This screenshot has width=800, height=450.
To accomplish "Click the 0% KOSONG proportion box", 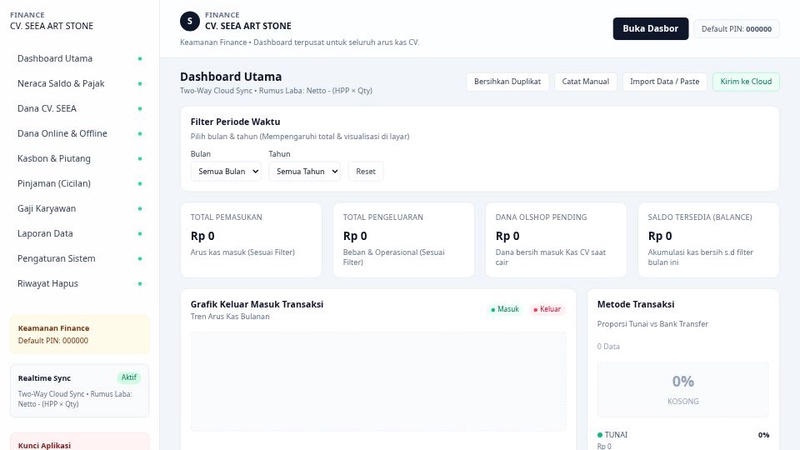I will (x=683, y=390).
